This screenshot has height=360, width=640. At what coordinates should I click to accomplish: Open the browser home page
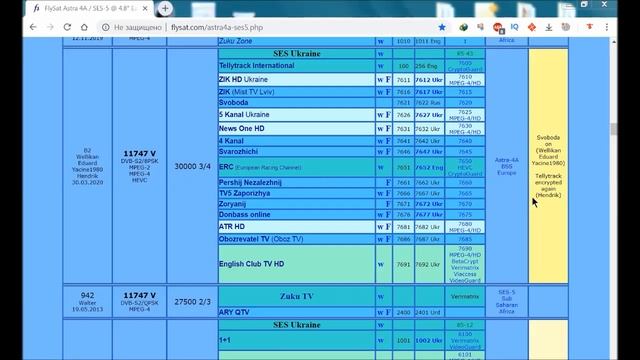tap(84, 27)
